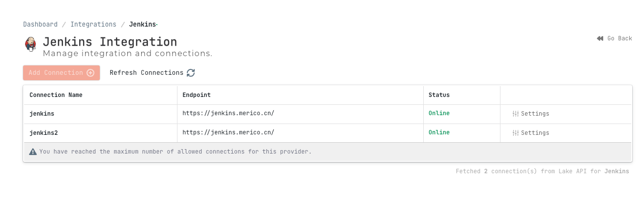This screenshot has width=644, height=220.
Task: Click the plus icon on Add Connection
Action: pos(90,73)
